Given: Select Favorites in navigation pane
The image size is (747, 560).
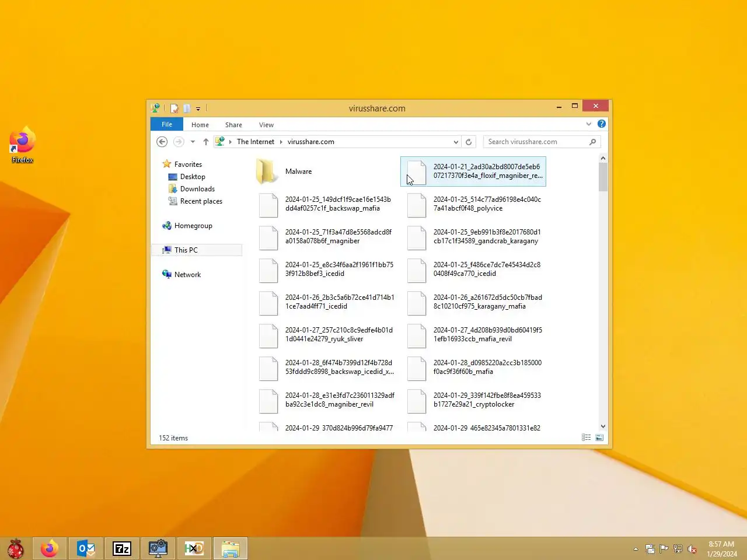Looking at the screenshot, I should [x=188, y=164].
